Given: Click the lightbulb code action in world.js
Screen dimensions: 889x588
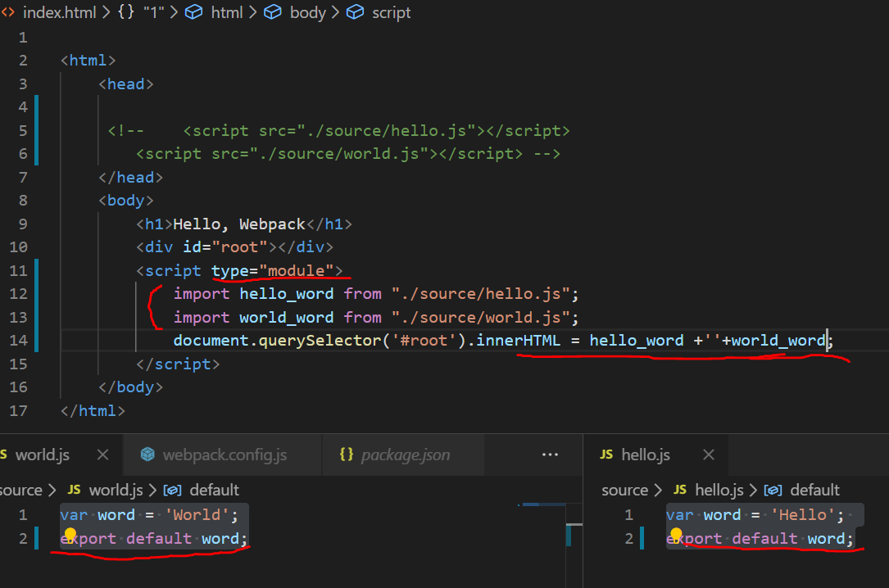Looking at the screenshot, I should pyautogui.click(x=70, y=534).
